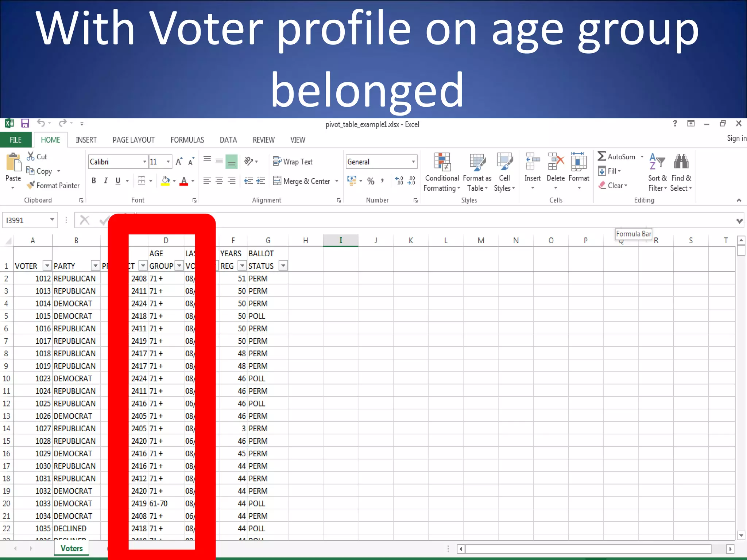This screenshot has height=560, width=747.
Task: Apply comma style
Action: coord(382,181)
